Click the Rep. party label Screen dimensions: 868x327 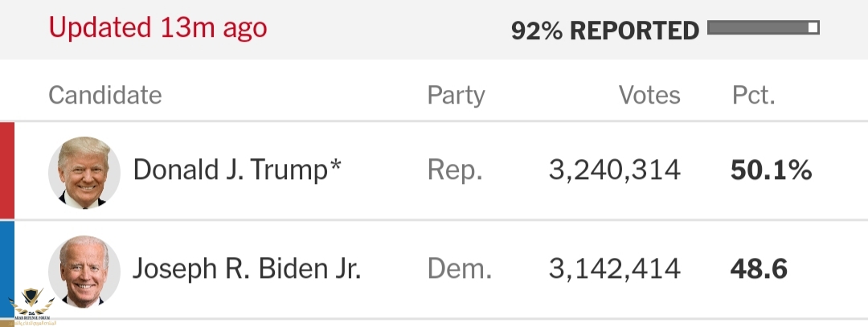coord(454,170)
